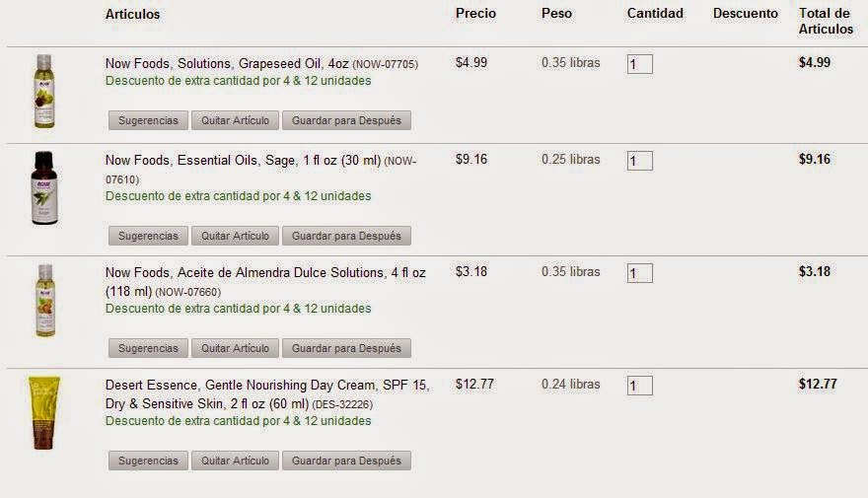Save Desert Essence cream for later
The width and height of the screenshot is (868, 498).
346,461
